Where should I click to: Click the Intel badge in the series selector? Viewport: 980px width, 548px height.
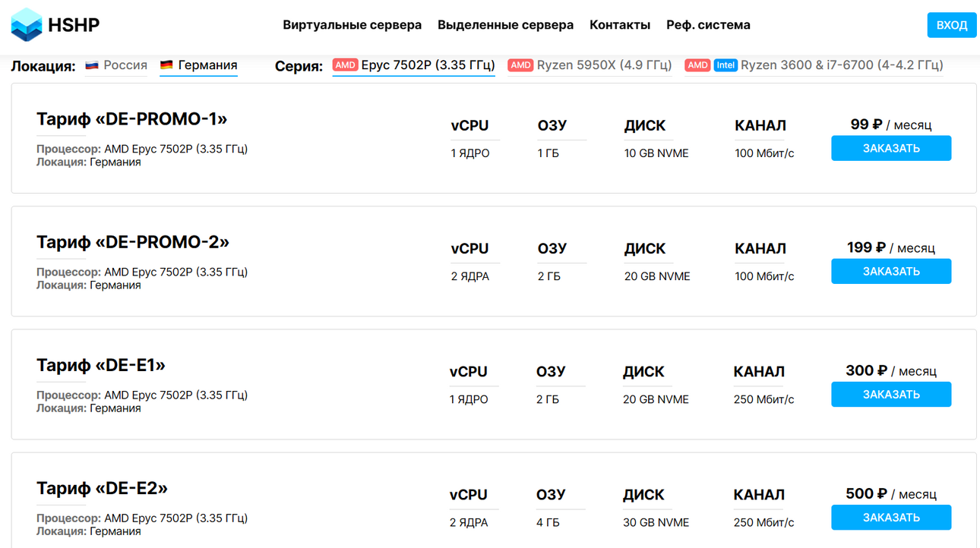(726, 65)
